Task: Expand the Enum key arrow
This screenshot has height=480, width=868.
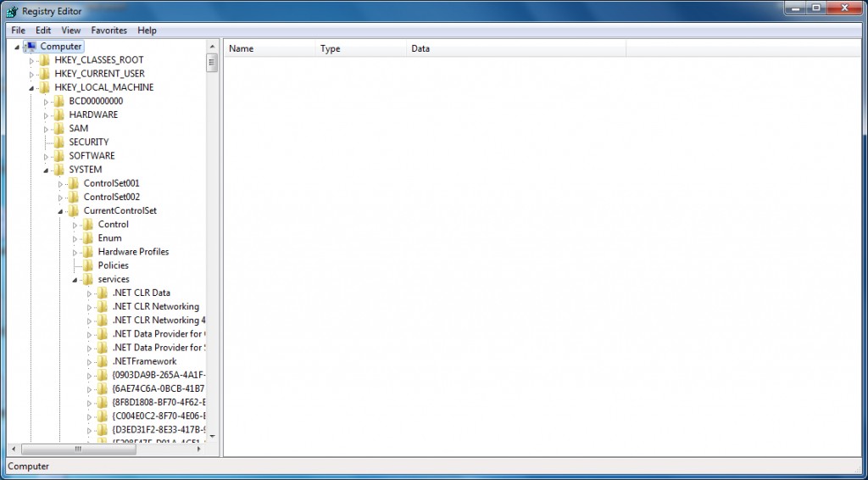Action: 75,238
